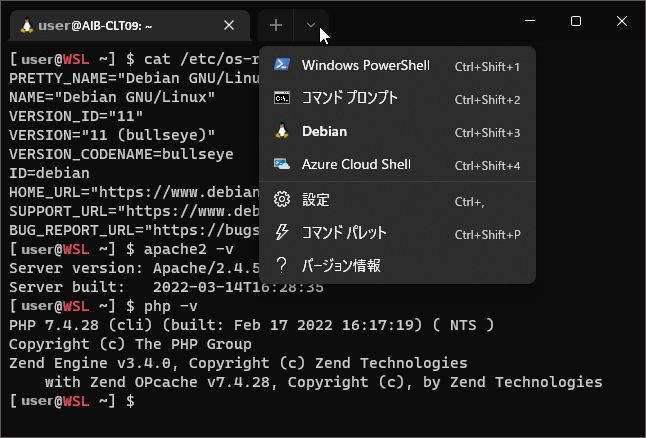646x438 pixels.
Task: Click the BUG_REPORT_URL line
Action: pos(134,230)
